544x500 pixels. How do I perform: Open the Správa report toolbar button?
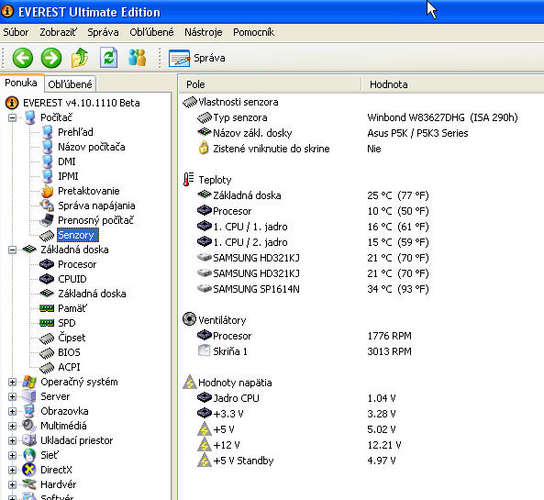click(197, 58)
